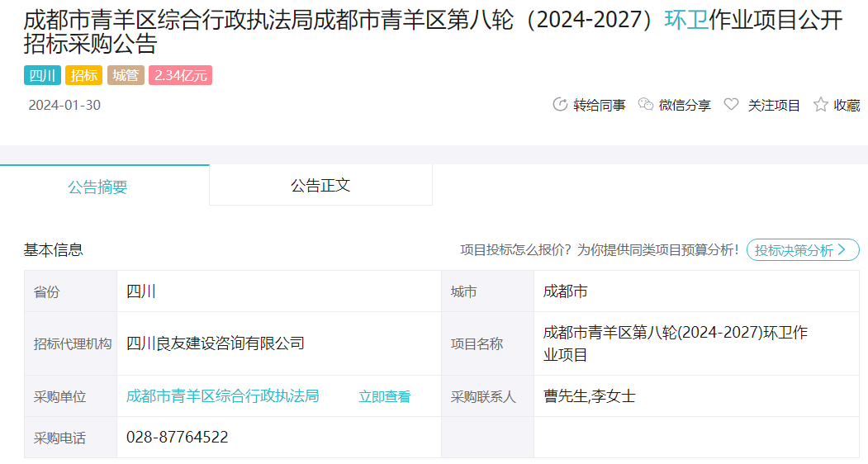Click the 关注项目 label

pos(774,105)
